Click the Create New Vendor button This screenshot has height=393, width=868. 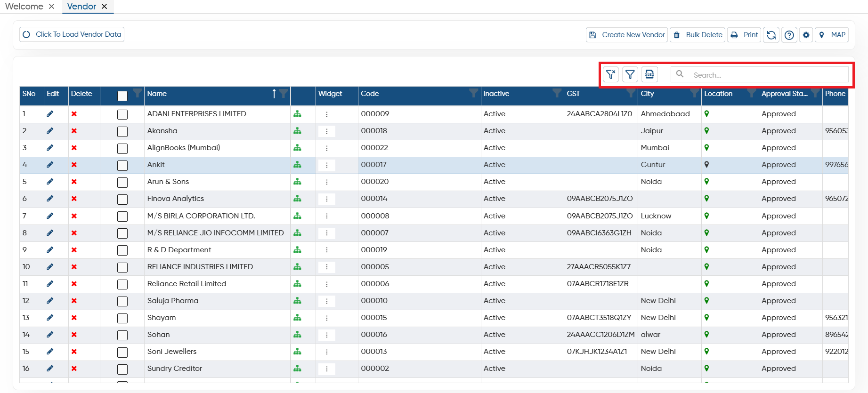point(627,35)
